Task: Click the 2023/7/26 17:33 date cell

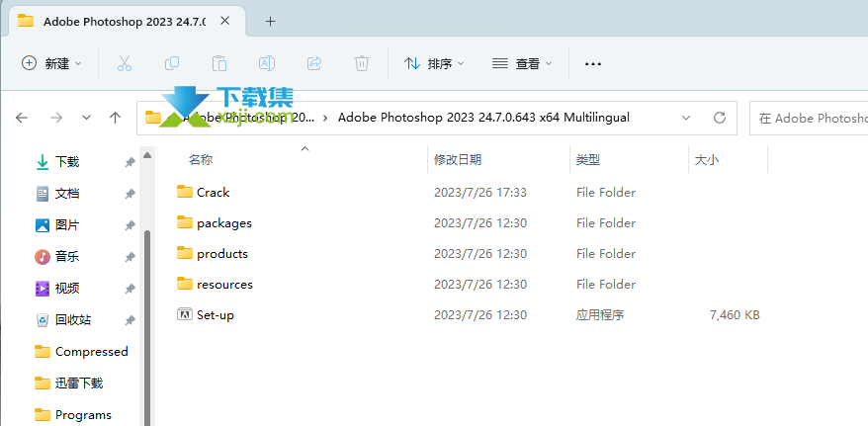Action: pyautogui.click(x=479, y=192)
